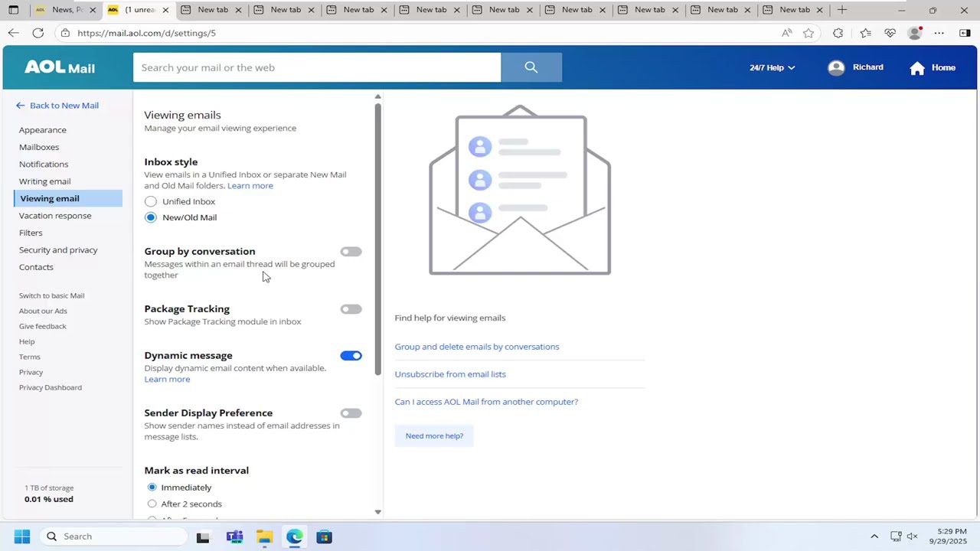Click the Back to New Mail link
This screenshot has width=980, height=551.
pyautogui.click(x=57, y=106)
